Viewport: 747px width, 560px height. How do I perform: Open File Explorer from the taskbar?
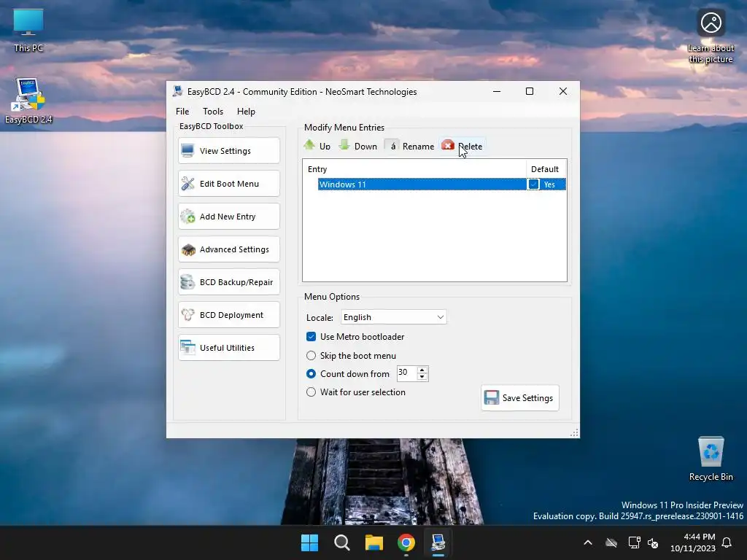coord(374,542)
